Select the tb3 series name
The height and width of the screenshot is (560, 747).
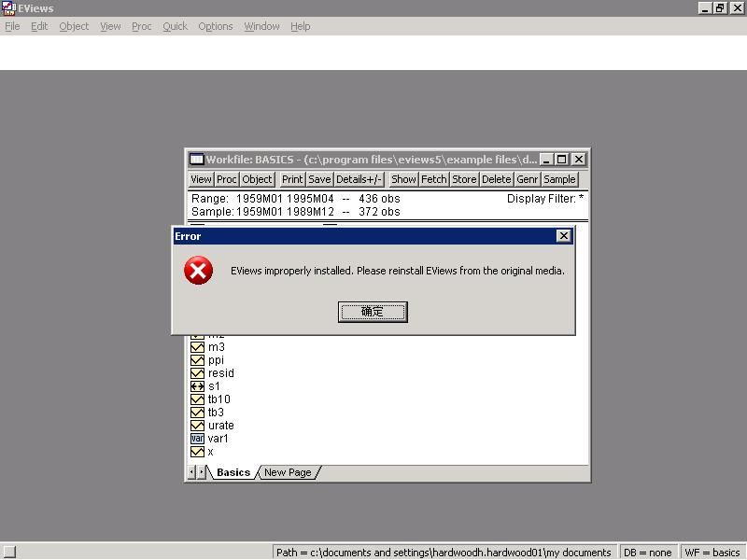click(x=216, y=413)
